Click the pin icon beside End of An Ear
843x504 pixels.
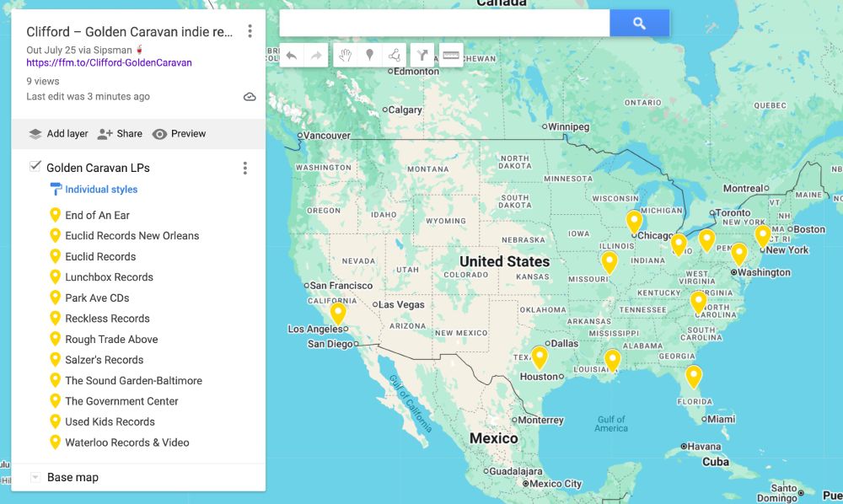pyautogui.click(x=55, y=215)
